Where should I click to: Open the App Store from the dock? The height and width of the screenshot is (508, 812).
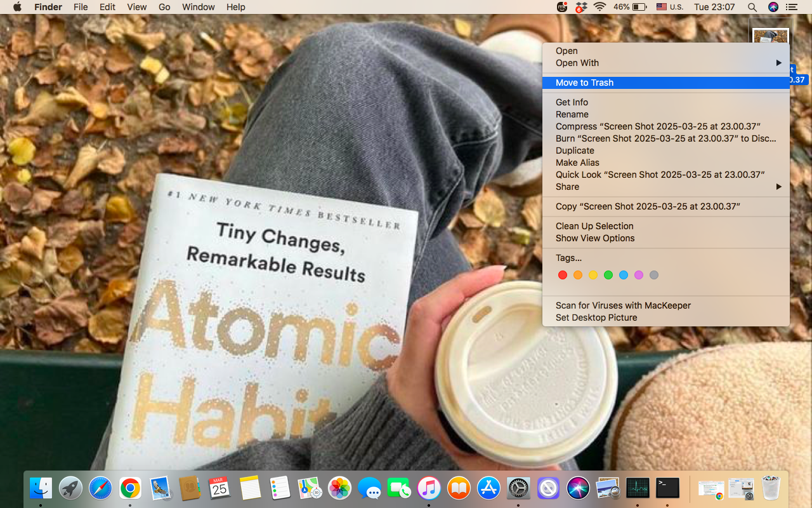pos(488,488)
